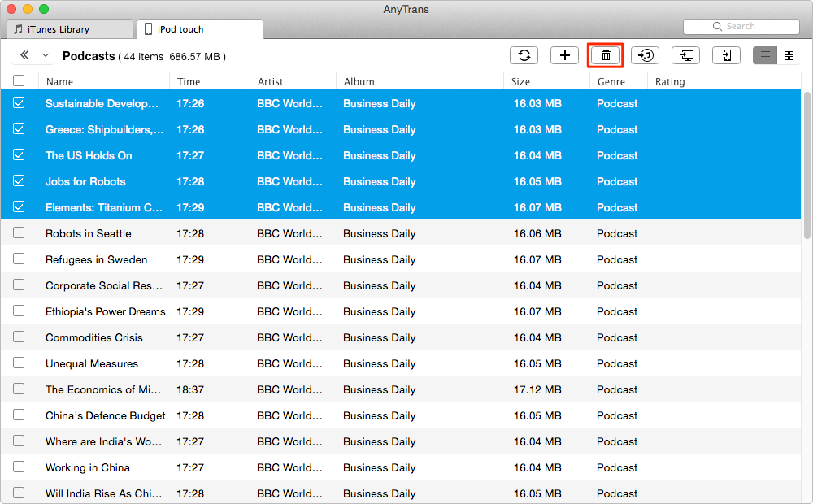Open the iTunes Library tab
This screenshot has width=813, height=504.
point(70,29)
